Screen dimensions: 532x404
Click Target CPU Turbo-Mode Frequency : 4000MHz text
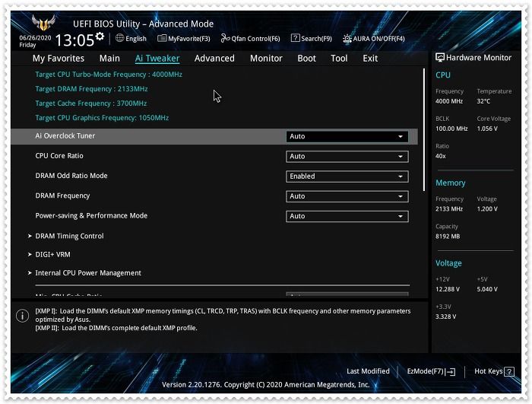[109, 75]
